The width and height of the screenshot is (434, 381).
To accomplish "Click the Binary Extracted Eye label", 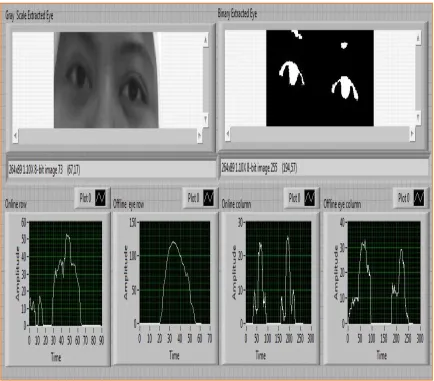I will click(x=237, y=14).
